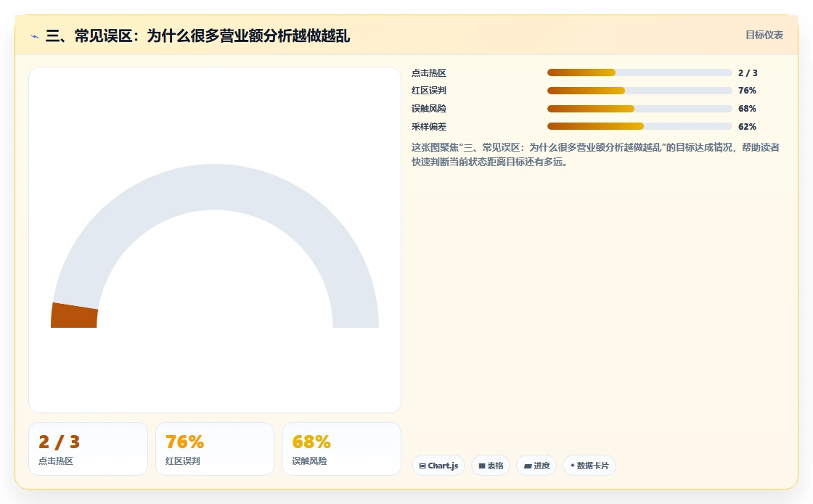
Task: Click the bar icon in the 进度 chip
Action: click(527, 466)
